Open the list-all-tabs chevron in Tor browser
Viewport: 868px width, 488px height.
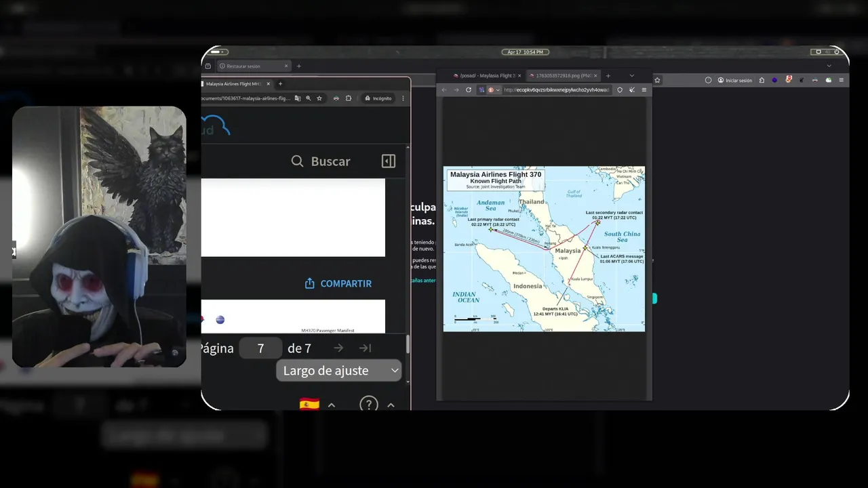pos(632,76)
